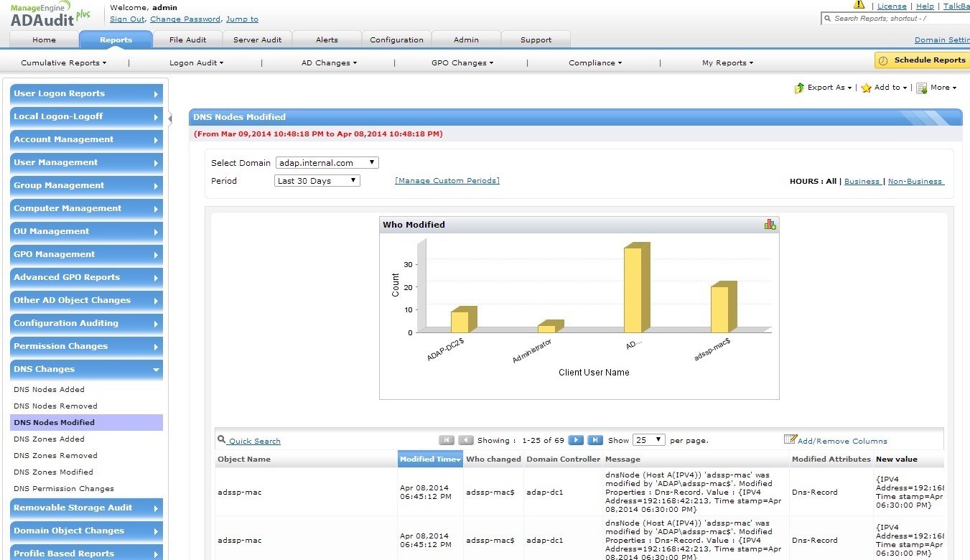Viewport: 970px width, 560px height.
Task: Collapse the left sidebar panel arrow
Action: [x=170, y=118]
